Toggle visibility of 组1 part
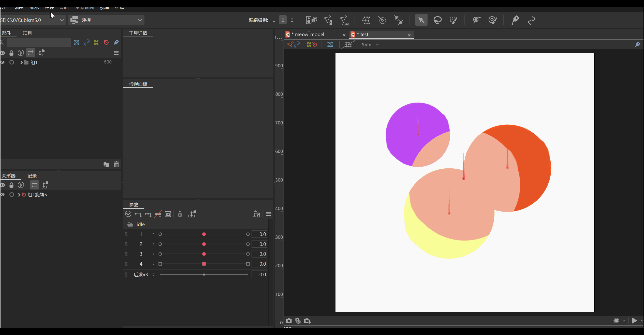 click(x=3, y=62)
